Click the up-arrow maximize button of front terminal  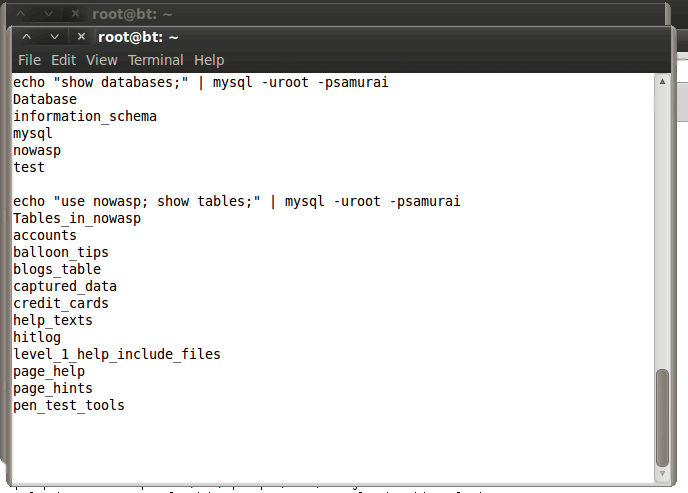point(27,37)
